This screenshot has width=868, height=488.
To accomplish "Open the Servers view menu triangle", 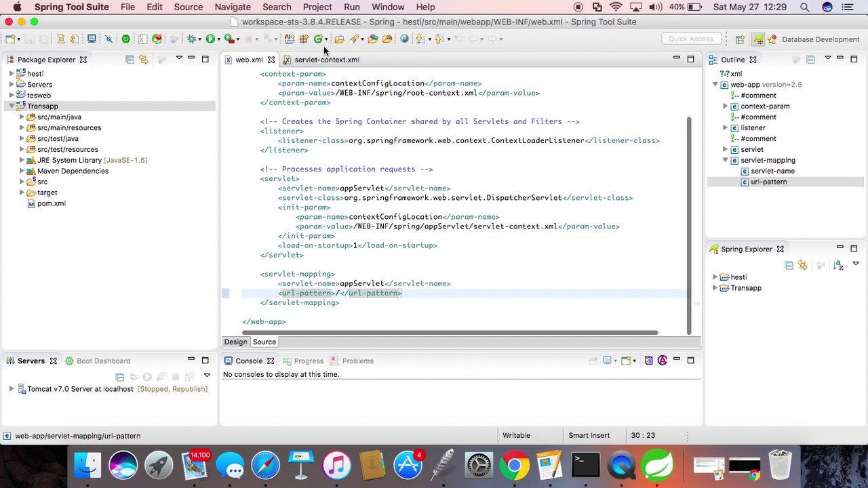I will coord(207,375).
